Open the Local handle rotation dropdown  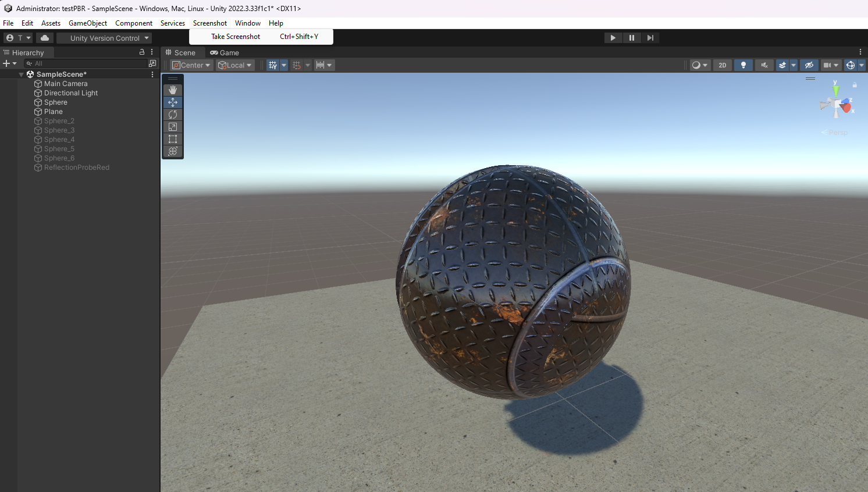pyautogui.click(x=235, y=65)
